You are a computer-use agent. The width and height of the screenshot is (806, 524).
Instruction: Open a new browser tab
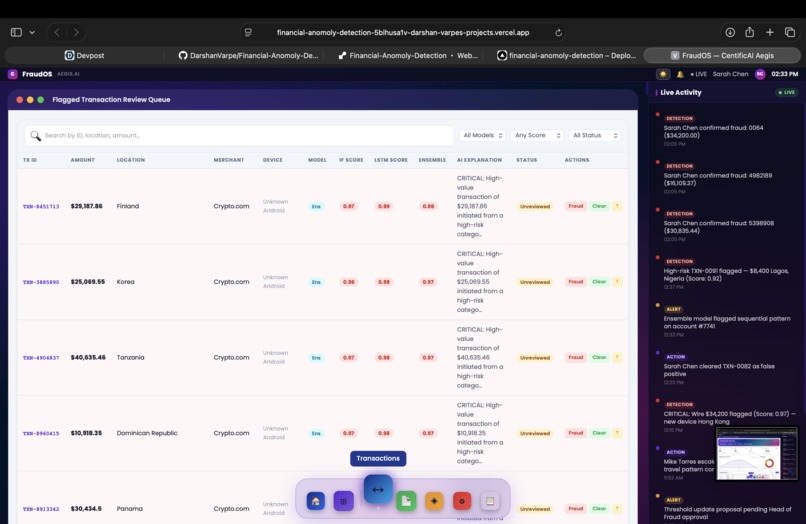pyautogui.click(x=770, y=32)
